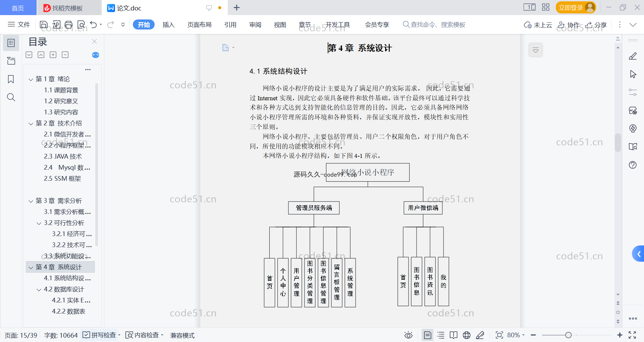
Task: Collapse 第 2 章 技术介绍 in outline
Action: point(31,124)
